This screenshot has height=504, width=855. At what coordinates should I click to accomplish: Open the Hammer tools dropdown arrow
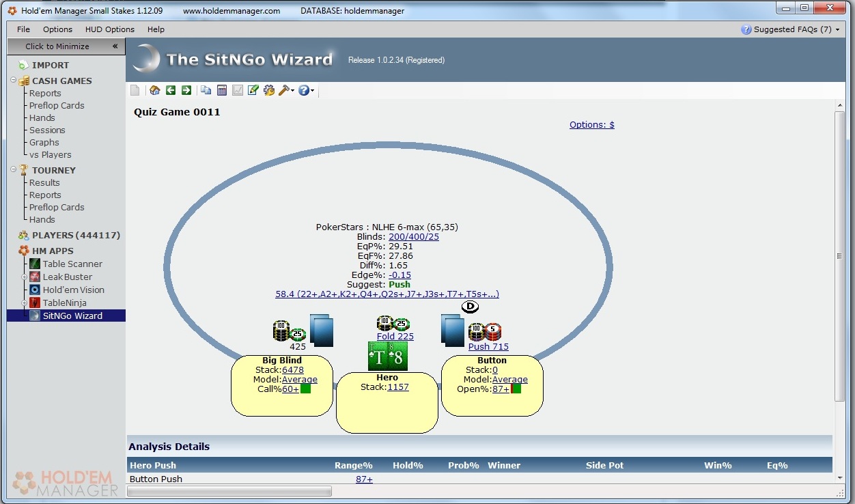293,91
